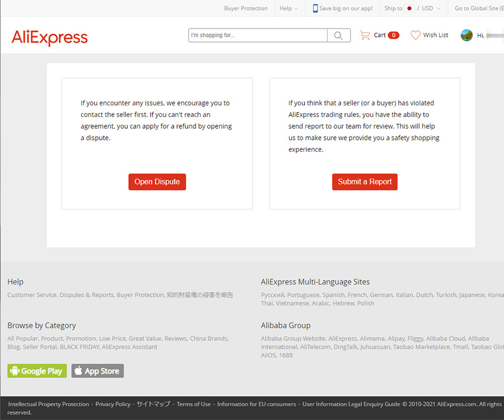Screen dimensions: 504x420
Task: Click the Open Dispute button
Action: [x=157, y=182]
